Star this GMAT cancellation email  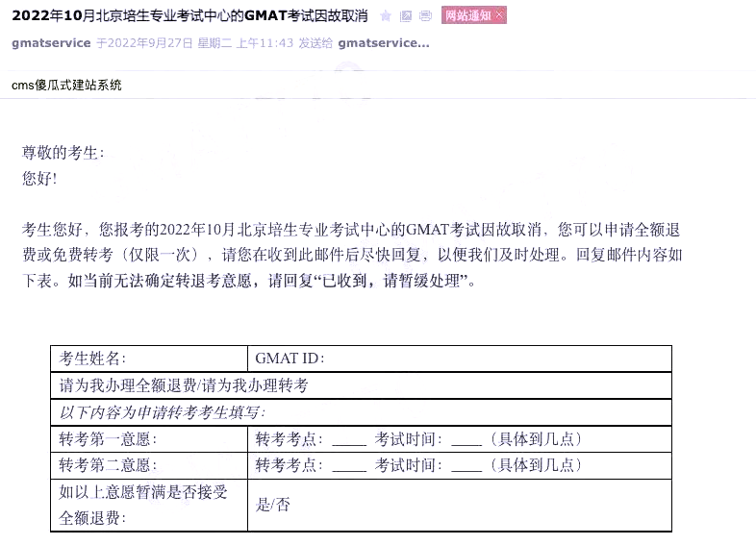[x=386, y=16]
